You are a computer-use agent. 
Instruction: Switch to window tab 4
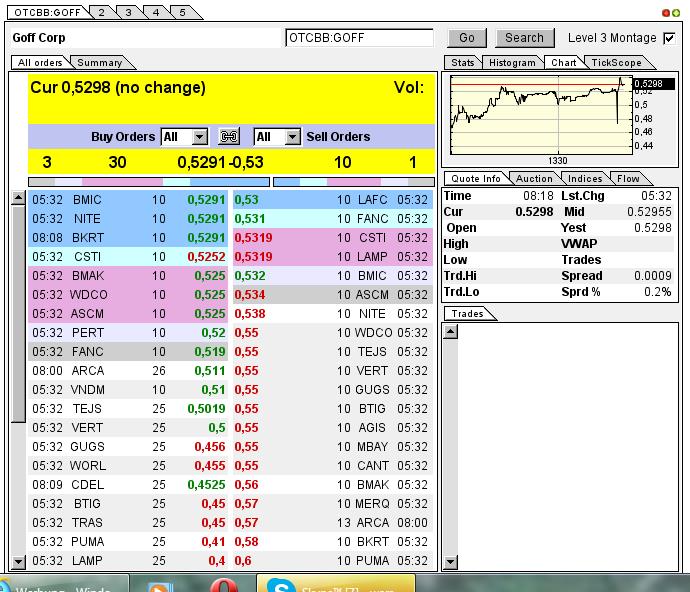(x=156, y=12)
